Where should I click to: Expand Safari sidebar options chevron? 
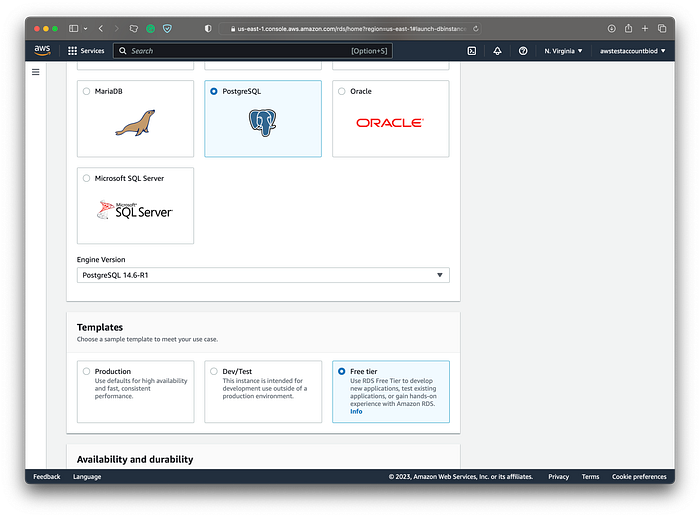(86, 29)
